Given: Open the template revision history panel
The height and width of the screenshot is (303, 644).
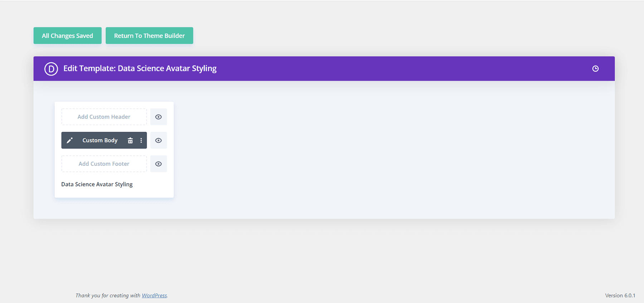Looking at the screenshot, I should pos(595,68).
